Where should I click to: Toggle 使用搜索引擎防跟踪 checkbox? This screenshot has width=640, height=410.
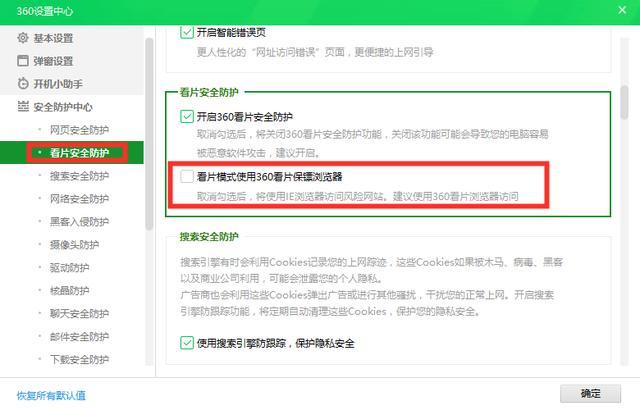coord(187,343)
